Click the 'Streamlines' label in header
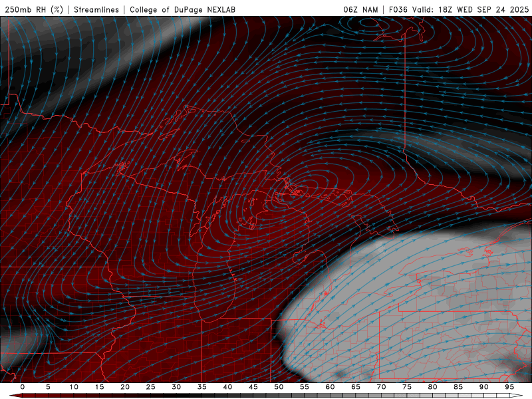Image resolution: width=532 pixels, height=399 pixels. point(96,10)
